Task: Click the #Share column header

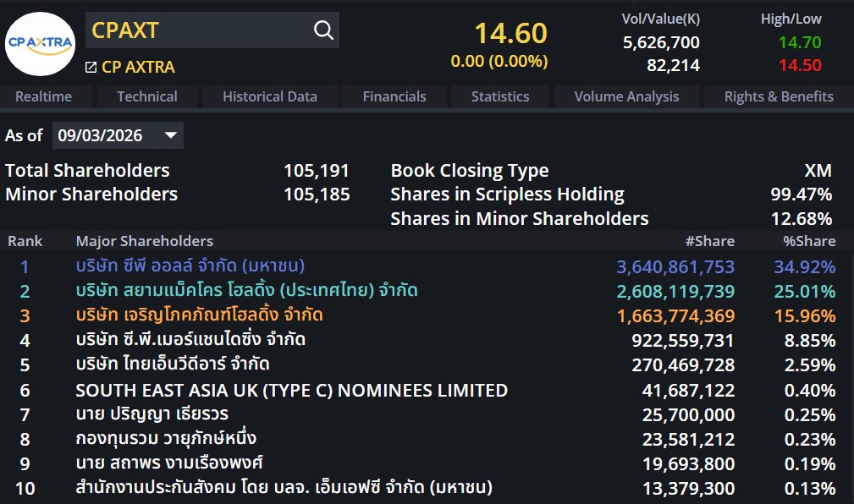Action: pyautogui.click(x=709, y=241)
